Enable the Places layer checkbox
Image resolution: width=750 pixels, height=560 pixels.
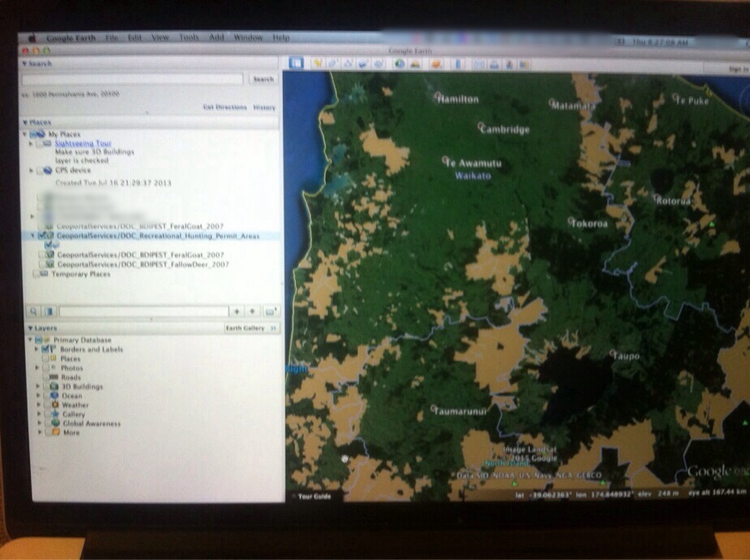coord(45,358)
